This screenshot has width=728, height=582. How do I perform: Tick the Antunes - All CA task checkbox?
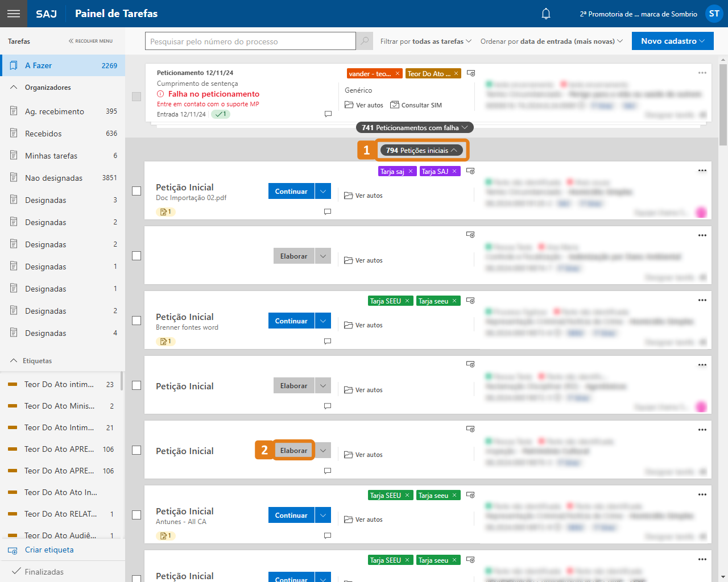(136, 515)
